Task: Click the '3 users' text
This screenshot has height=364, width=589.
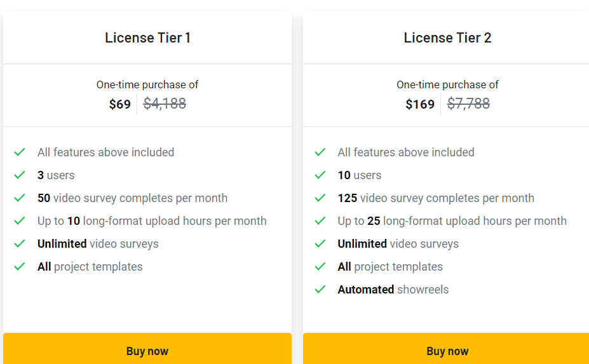Action: pyautogui.click(x=56, y=175)
